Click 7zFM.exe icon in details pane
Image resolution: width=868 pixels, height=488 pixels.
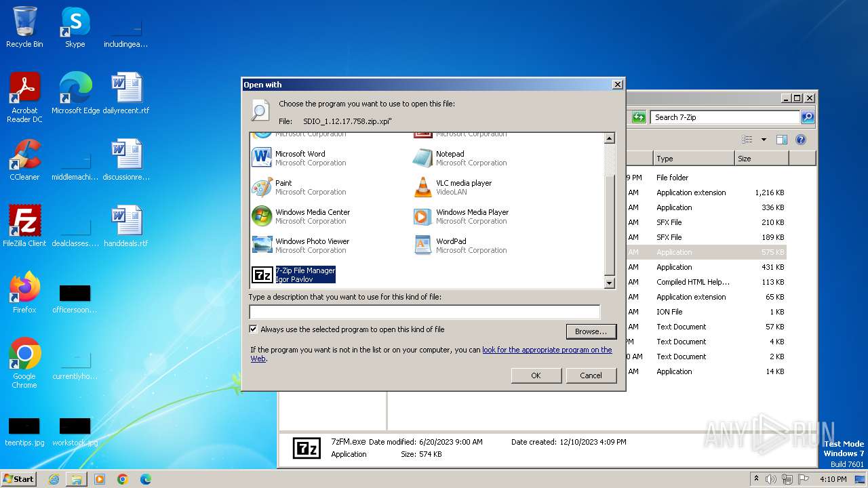pos(307,448)
